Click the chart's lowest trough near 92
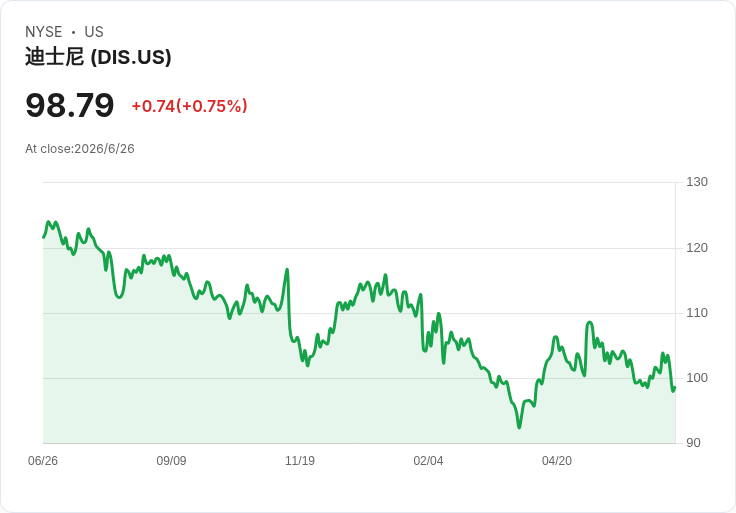Screen dimensions: 736x513 click(x=519, y=427)
